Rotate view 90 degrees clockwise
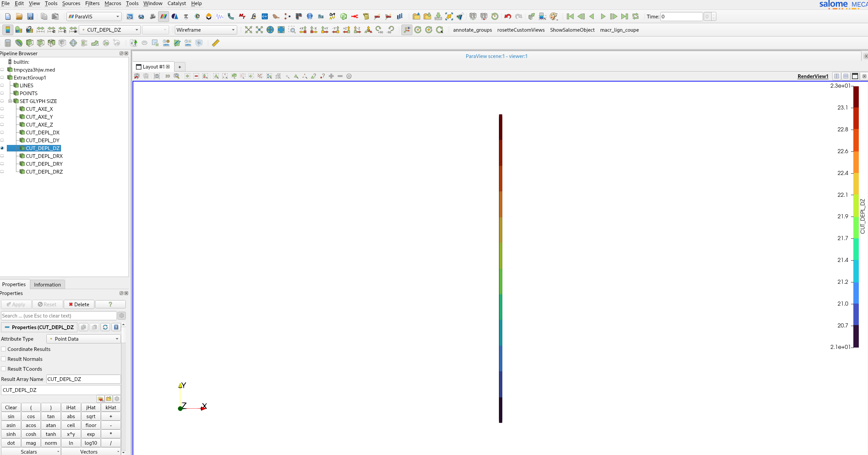868x455 pixels. click(x=379, y=30)
